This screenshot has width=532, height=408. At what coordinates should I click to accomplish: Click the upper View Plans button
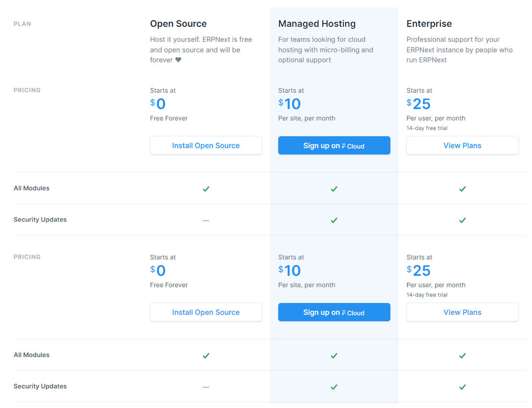pyautogui.click(x=462, y=146)
